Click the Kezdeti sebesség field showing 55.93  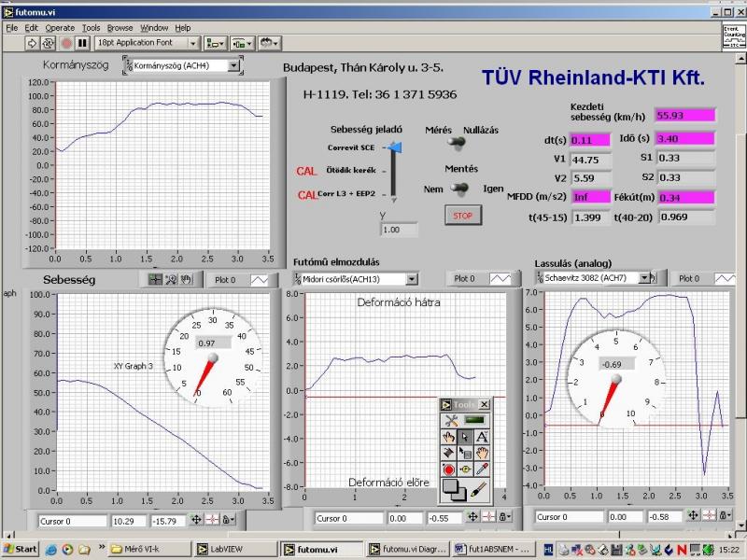pos(684,116)
